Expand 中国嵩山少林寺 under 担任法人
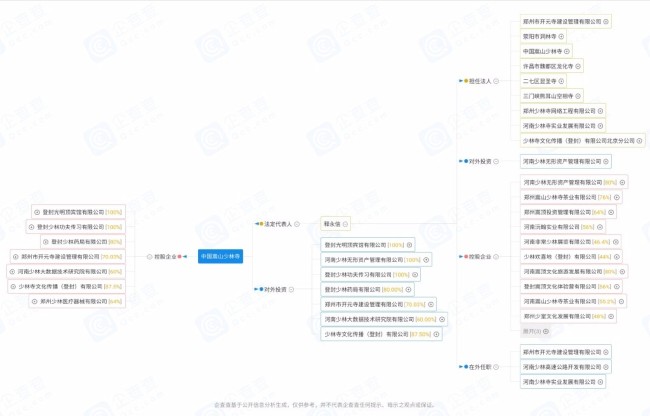The width and height of the screenshot is (650, 416). (x=567, y=51)
